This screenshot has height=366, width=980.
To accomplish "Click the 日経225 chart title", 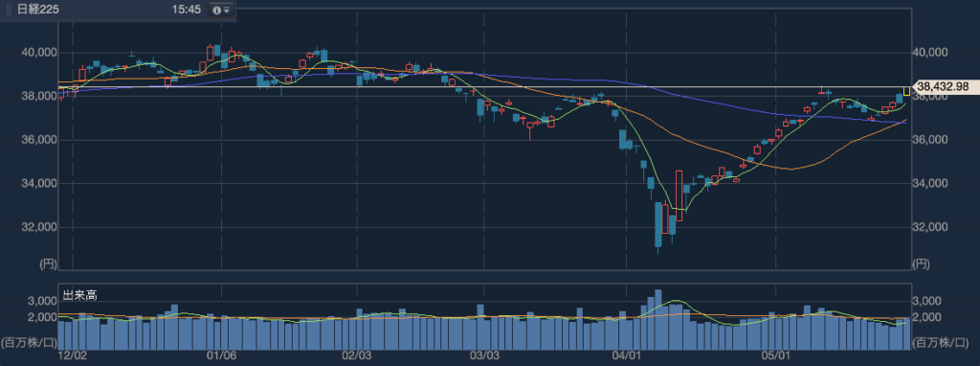I will [x=38, y=11].
